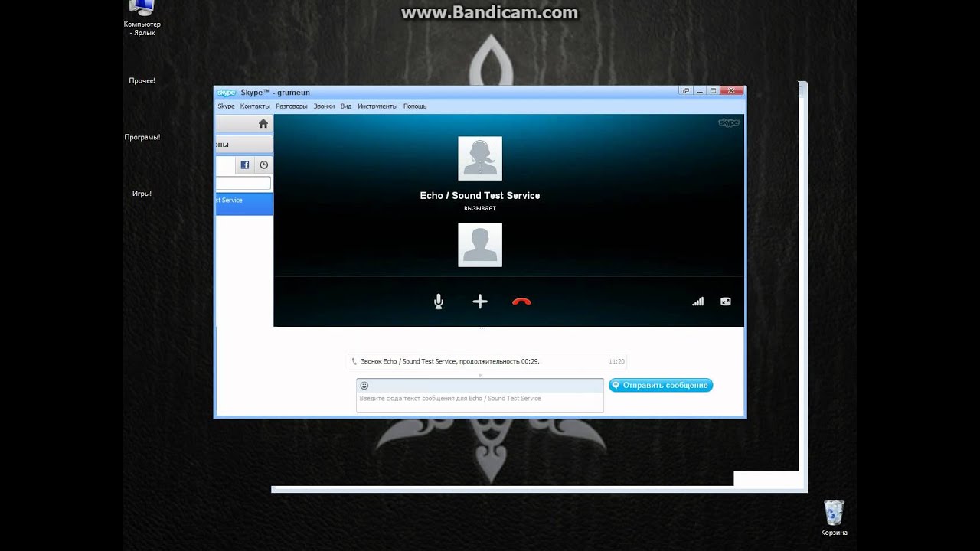Open the Игры! desktop item
Viewport: 980px width, 551px height.
point(142,194)
